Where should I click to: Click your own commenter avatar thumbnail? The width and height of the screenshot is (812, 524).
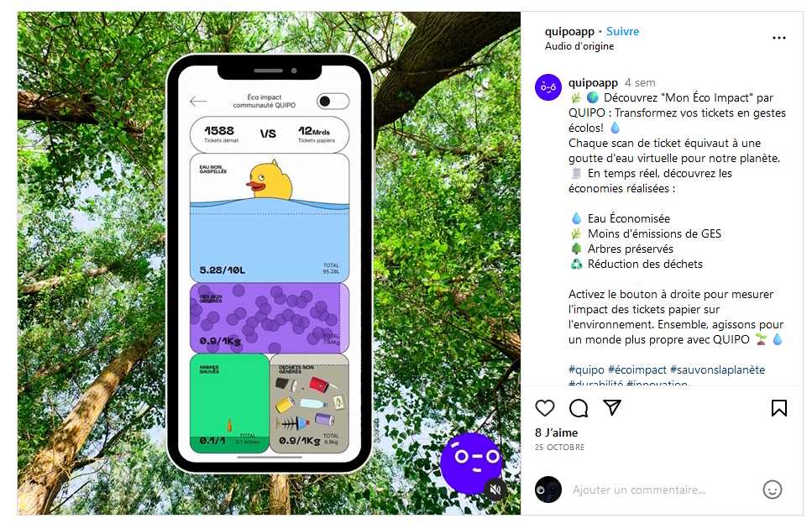tap(548, 490)
